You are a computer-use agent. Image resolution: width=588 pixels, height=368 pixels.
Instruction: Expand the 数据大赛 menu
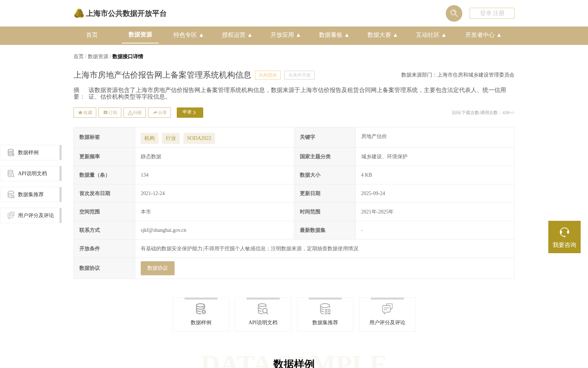pyautogui.click(x=383, y=35)
